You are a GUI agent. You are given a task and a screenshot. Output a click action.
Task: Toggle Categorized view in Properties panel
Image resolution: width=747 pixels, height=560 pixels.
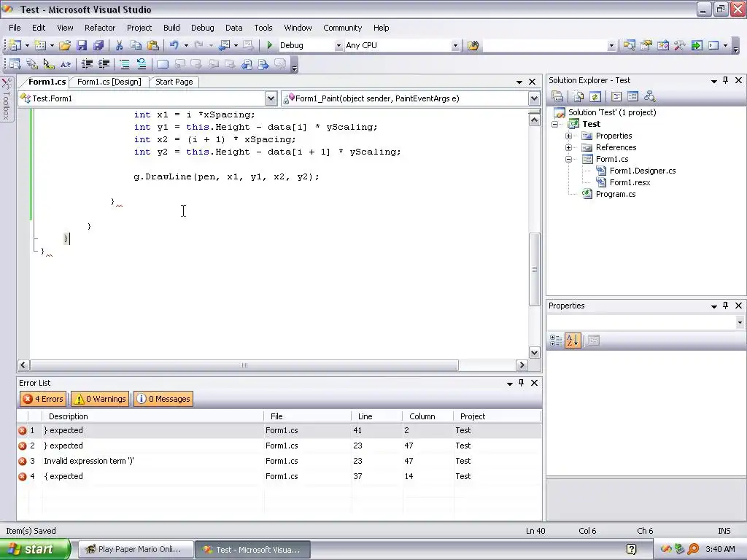pos(555,341)
